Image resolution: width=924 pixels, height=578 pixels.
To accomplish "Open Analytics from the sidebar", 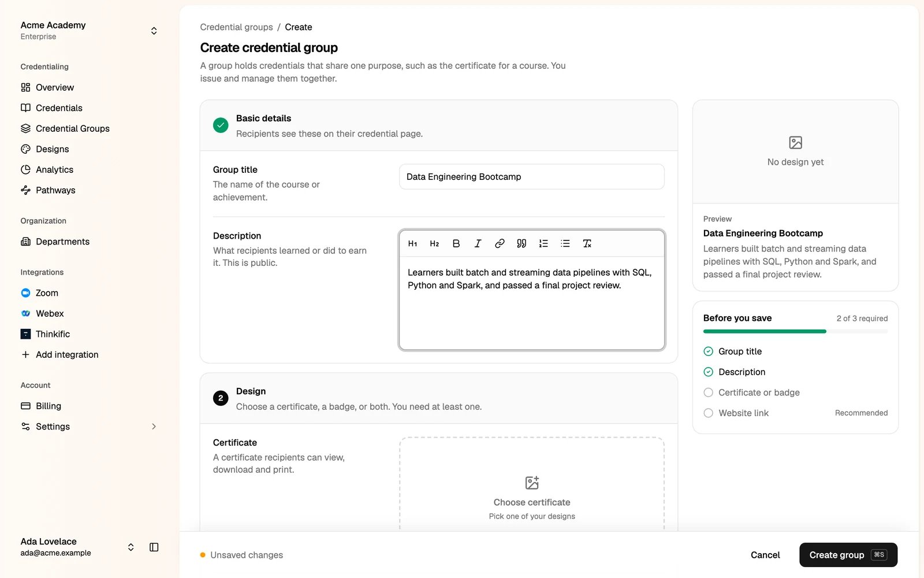I will tap(90, 169).
